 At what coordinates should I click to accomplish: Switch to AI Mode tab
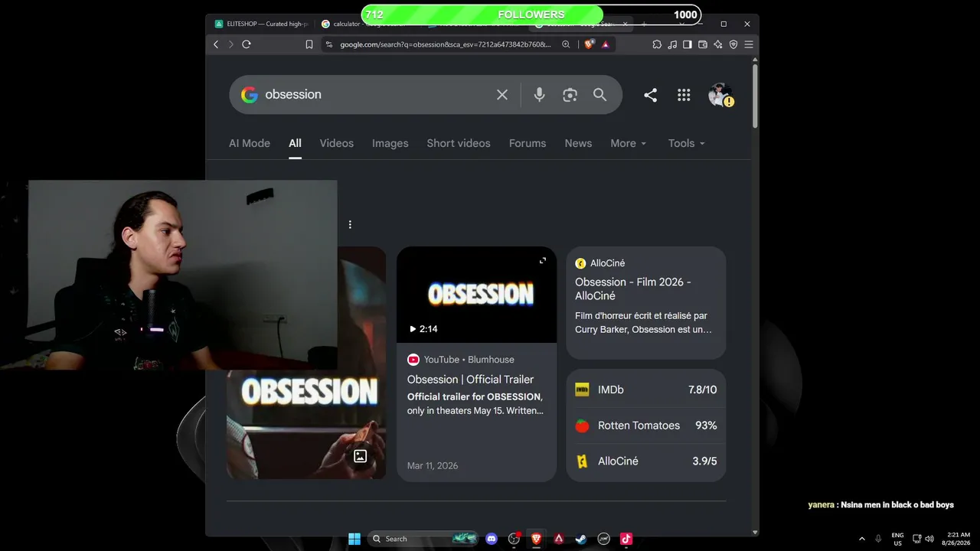coord(250,143)
